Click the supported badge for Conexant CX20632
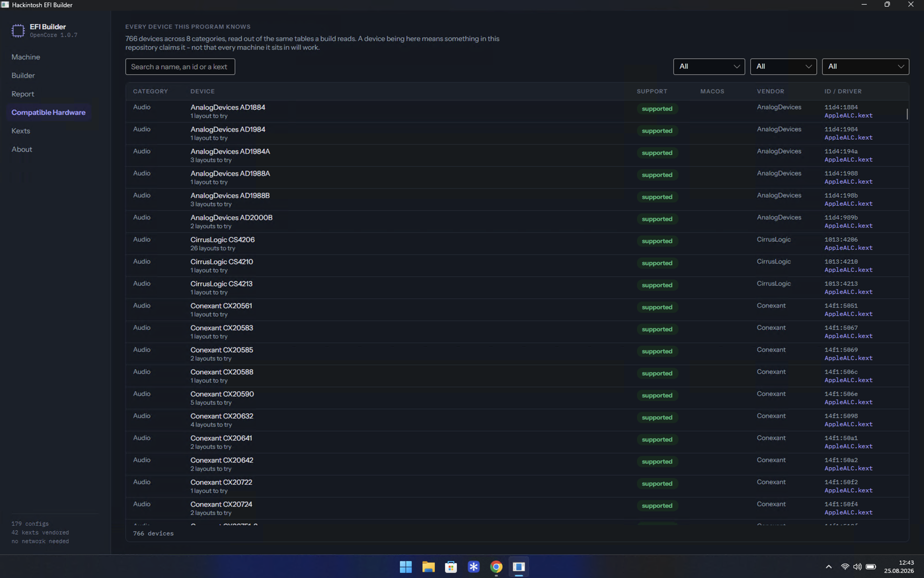 657,418
